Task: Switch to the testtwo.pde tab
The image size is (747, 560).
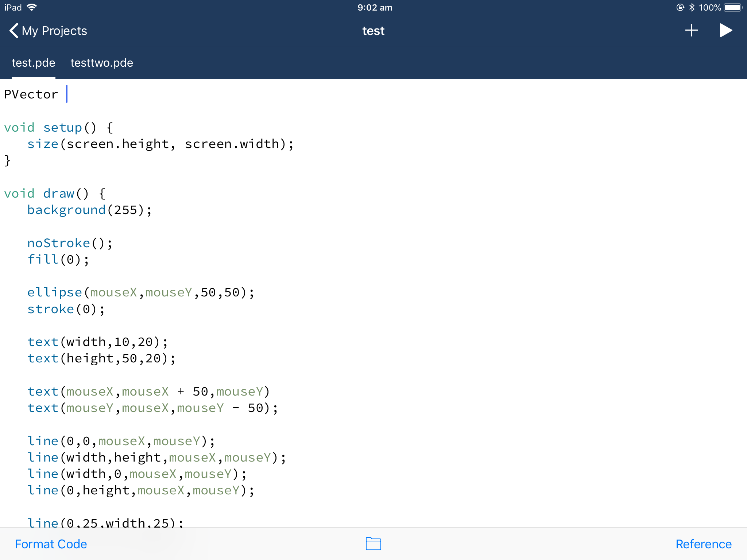Action: pyautogui.click(x=102, y=63)
